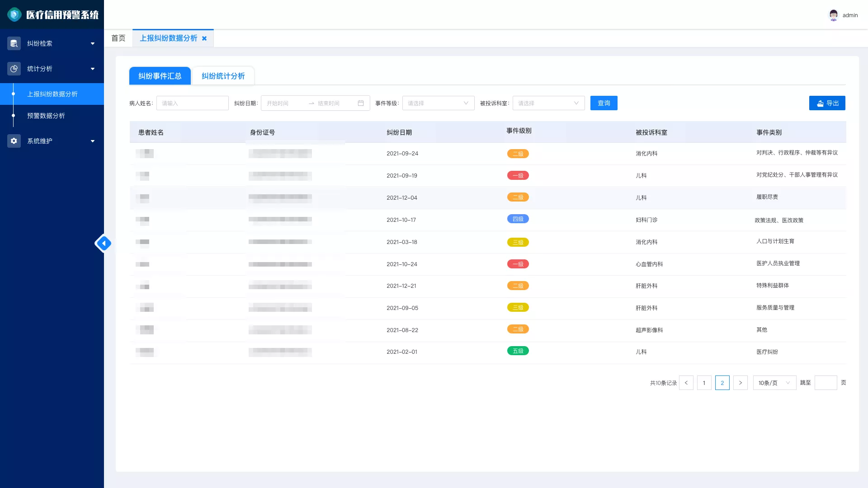868x488 pixels.
Task: Click the 病人姓名 input field
Action: coord(193,103)
